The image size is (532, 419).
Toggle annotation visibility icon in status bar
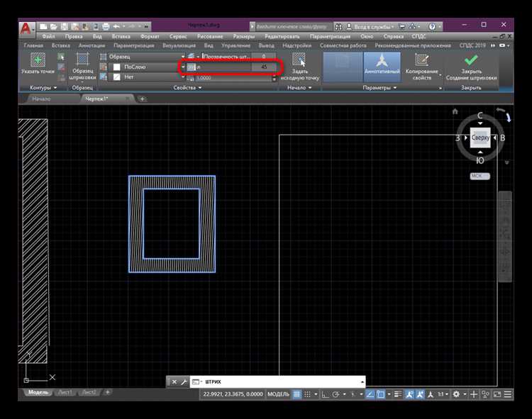409,394
